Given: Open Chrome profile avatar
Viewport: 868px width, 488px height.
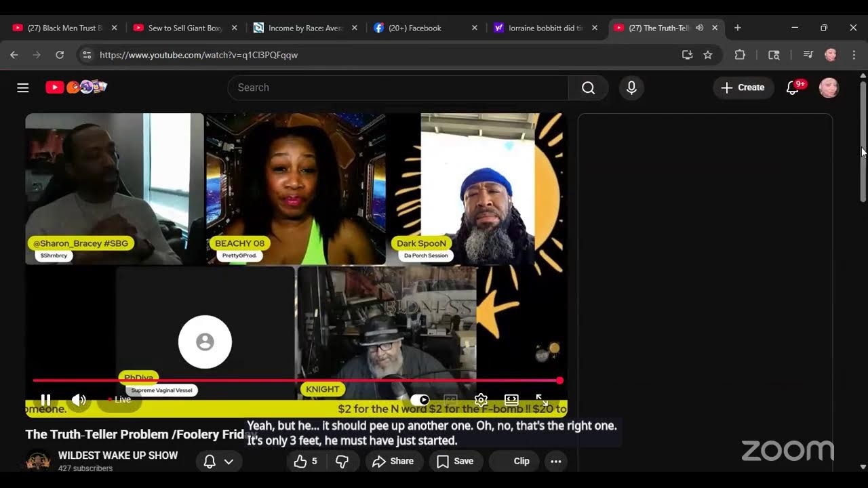Looking at the screenshot, I should point(831,55).
